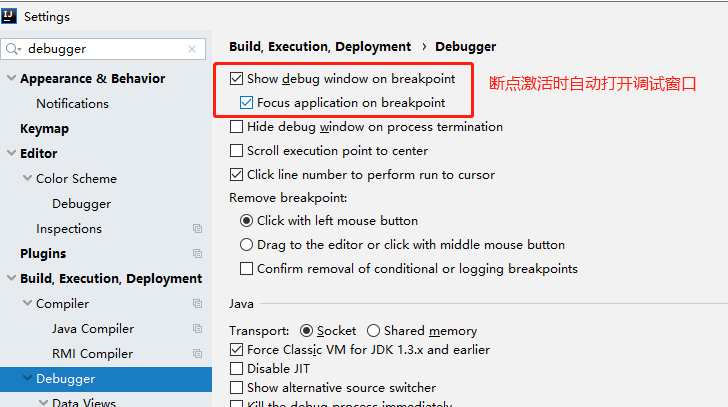Select Notifications in the settings tree
This screenshot has width=728, height=407.
72,104
